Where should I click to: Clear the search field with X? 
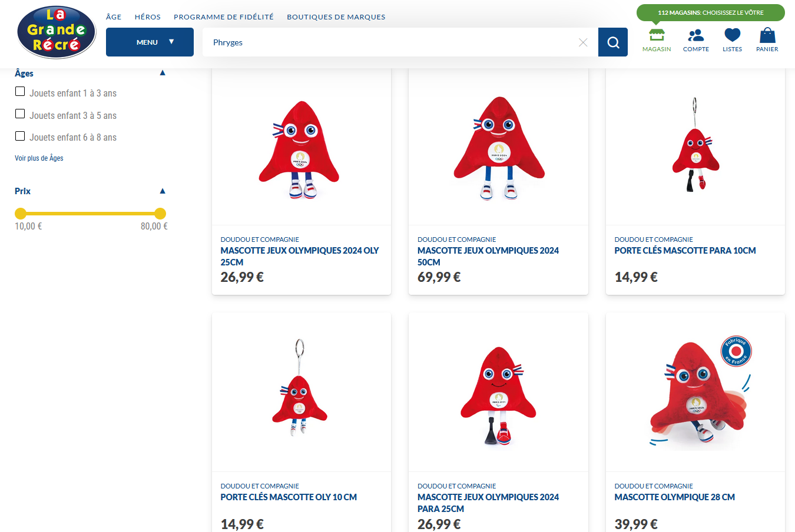pyautogui.click(x=583, y=42)
